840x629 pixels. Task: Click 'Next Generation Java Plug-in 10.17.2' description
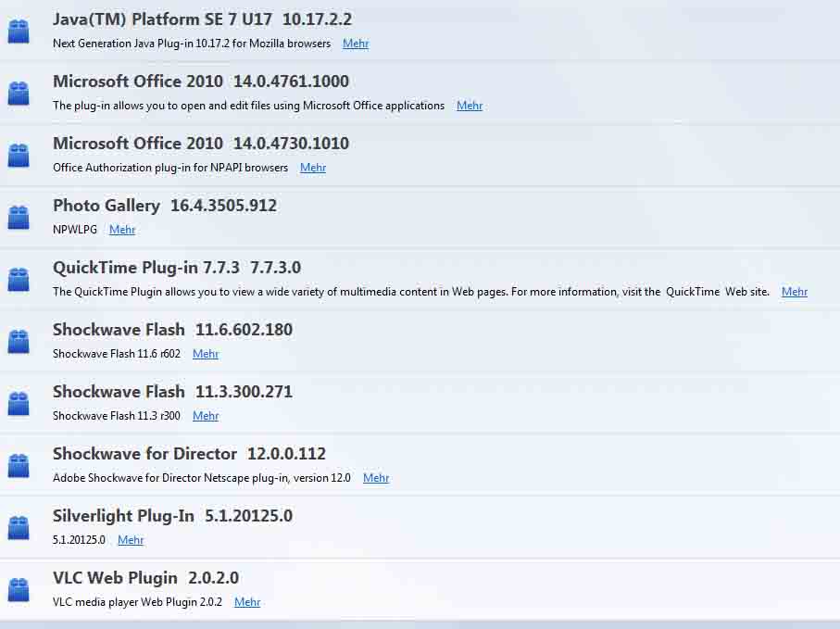click(192, 44)
